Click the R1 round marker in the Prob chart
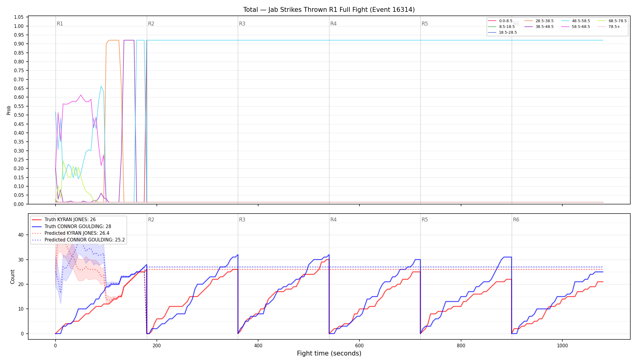 [x=60, y=24]
